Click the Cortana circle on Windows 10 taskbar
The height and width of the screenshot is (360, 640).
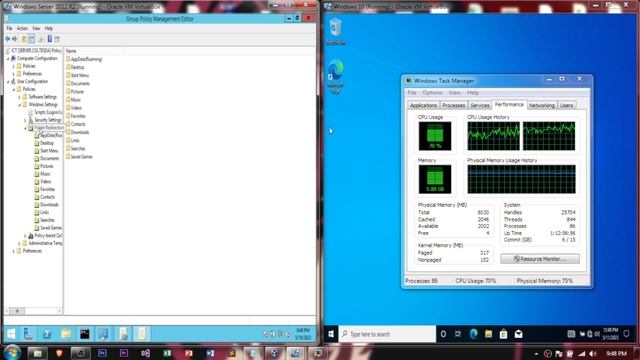tap(443, 334)
